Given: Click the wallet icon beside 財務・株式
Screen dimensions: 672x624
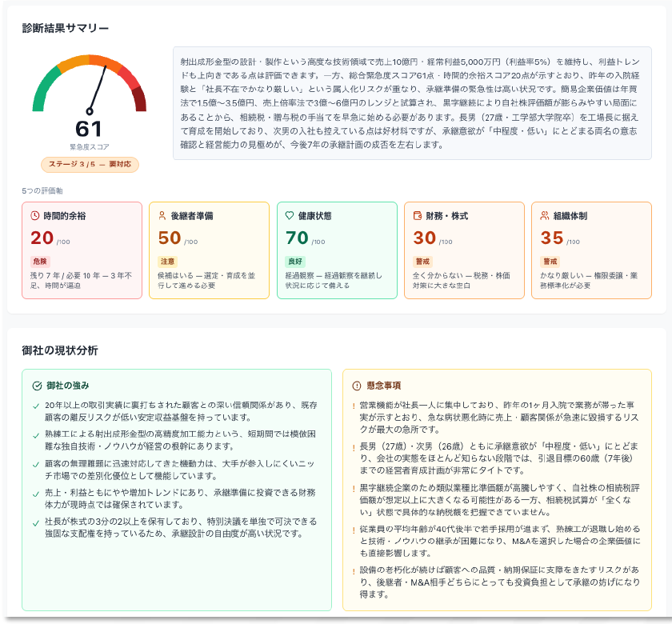Looking at the screenshot, I should [417, 215].
